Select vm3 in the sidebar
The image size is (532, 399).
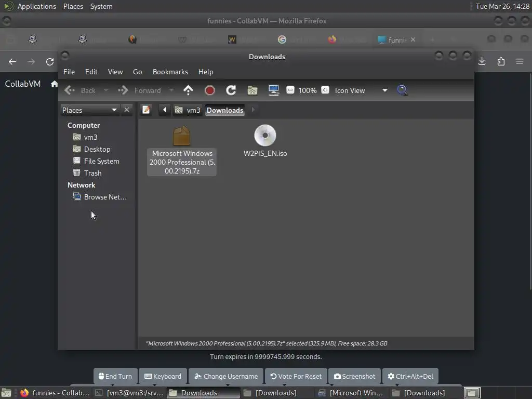pos(90,137)
